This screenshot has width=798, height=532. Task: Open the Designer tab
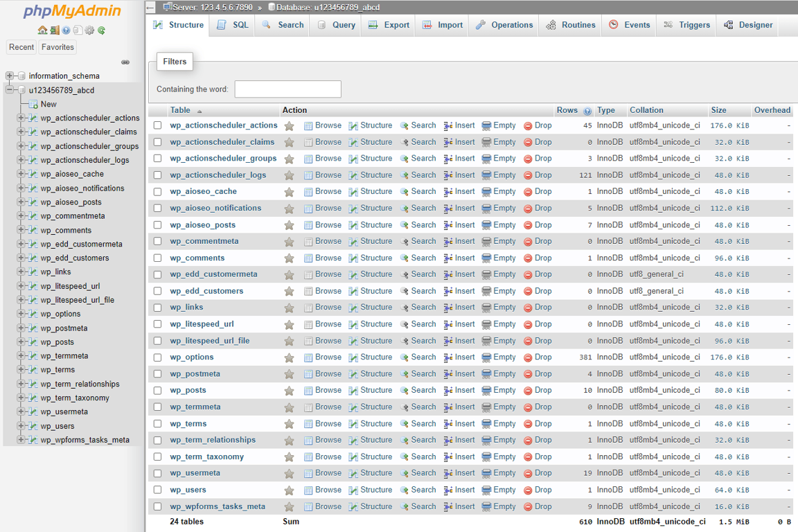coord(754,24)
